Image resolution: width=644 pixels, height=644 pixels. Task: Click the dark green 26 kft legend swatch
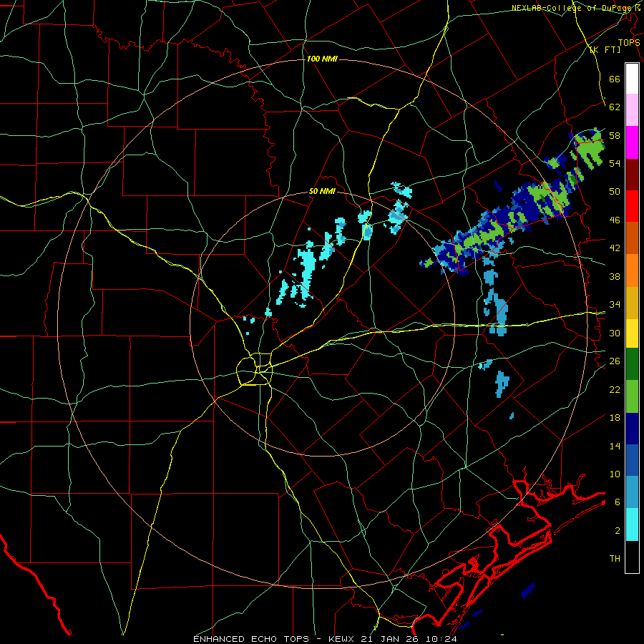[632, 364]
